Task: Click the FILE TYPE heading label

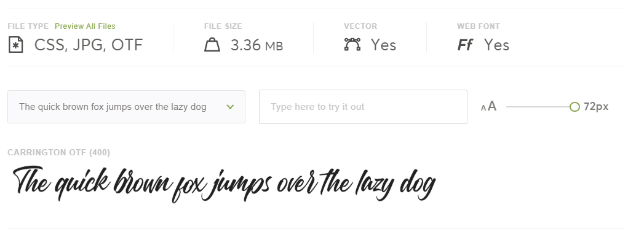Action: click(x=28, y=26)
